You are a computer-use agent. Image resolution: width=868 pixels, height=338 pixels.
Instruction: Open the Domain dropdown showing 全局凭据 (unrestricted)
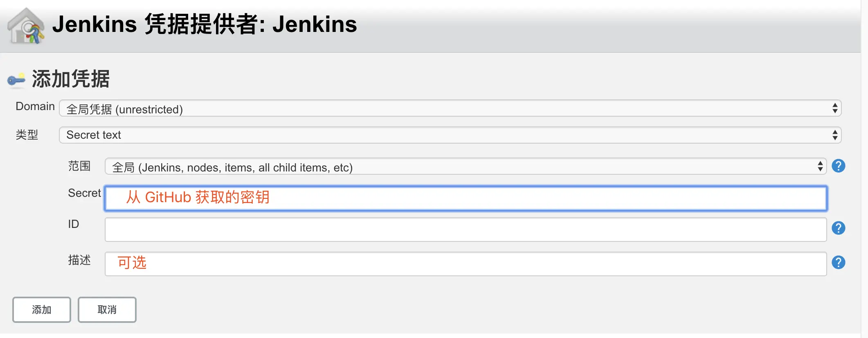(x=450, y=108)
